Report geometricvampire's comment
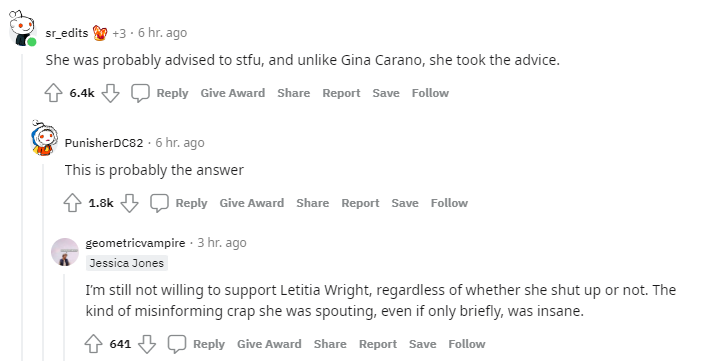 click(377, 344)
